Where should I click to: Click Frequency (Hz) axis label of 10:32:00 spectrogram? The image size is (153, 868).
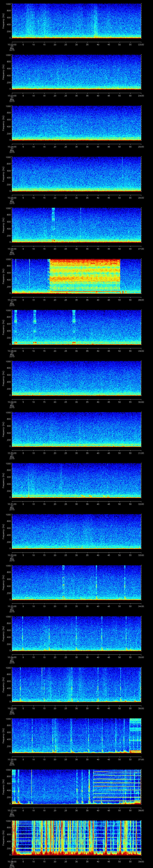(3, 531)
